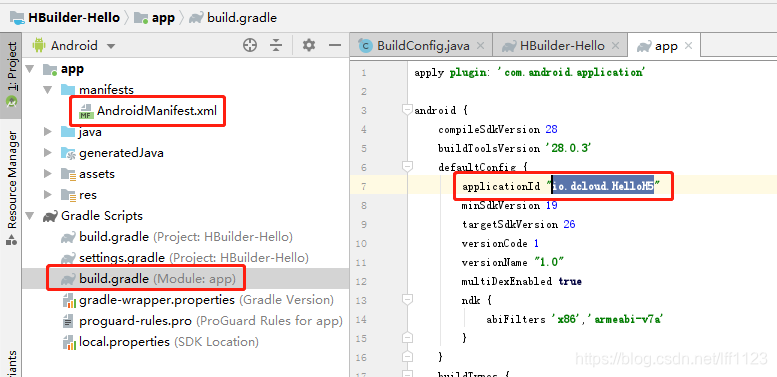Click the fold end marker at line 16

coord(407,357)
